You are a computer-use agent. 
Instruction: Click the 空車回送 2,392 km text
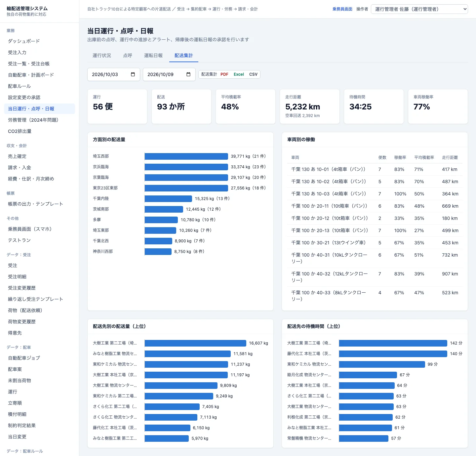(x=302, y=116)
